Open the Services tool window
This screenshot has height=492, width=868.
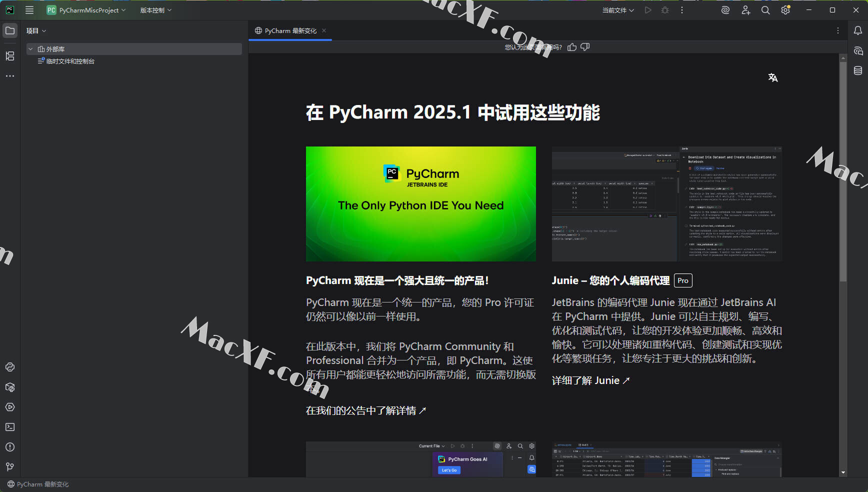pyautogui.click(x=10, y=407)
